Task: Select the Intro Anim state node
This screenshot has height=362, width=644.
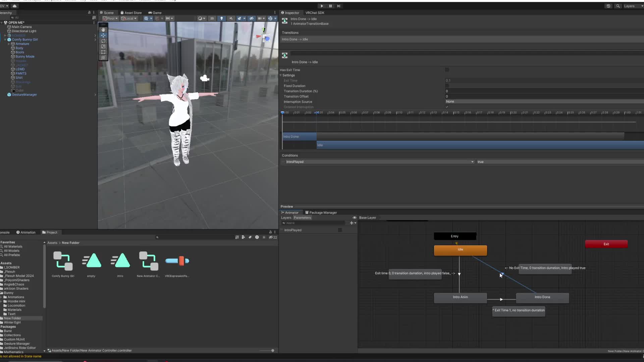Action: click(x=460, y=297)
